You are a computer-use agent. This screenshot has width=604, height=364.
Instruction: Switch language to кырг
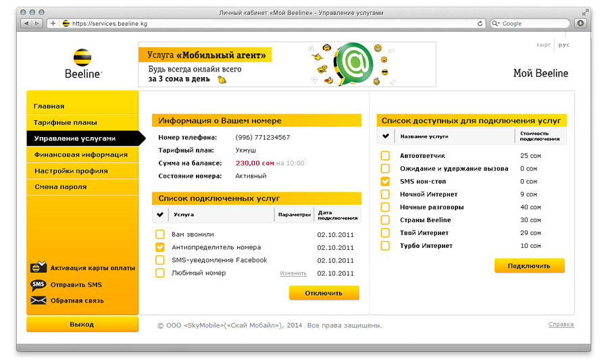[543, 45]
